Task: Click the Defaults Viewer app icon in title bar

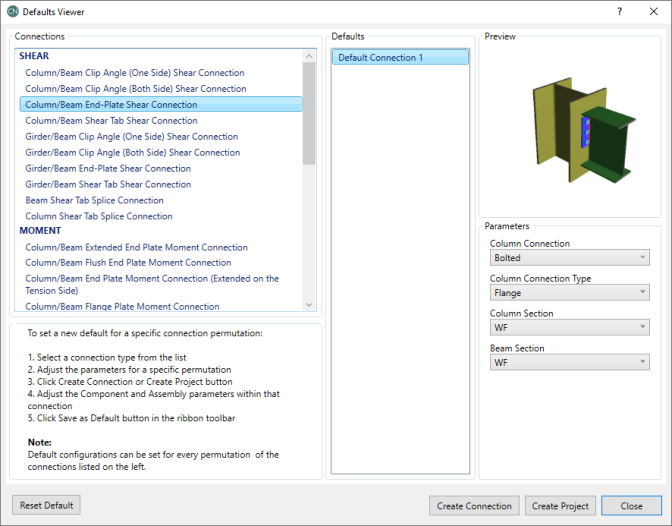Action: 12,13
